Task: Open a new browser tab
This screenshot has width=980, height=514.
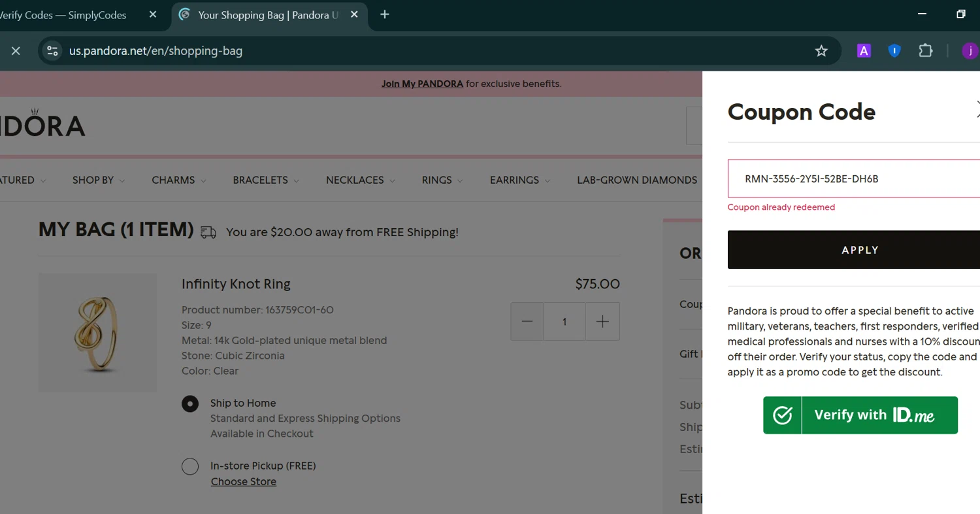Action: click(x=385, y=14)
